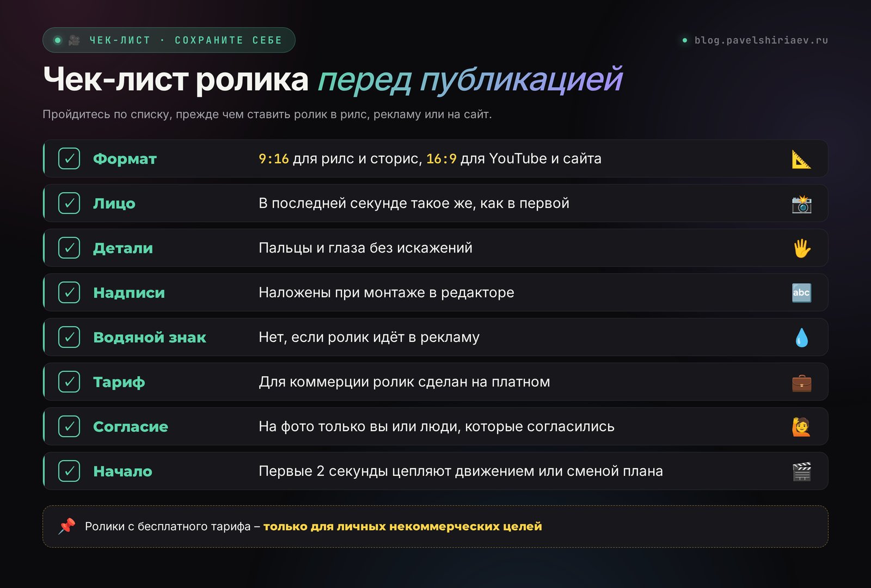Open the blog.pavelshiriaev.ru link

point(760,40)
